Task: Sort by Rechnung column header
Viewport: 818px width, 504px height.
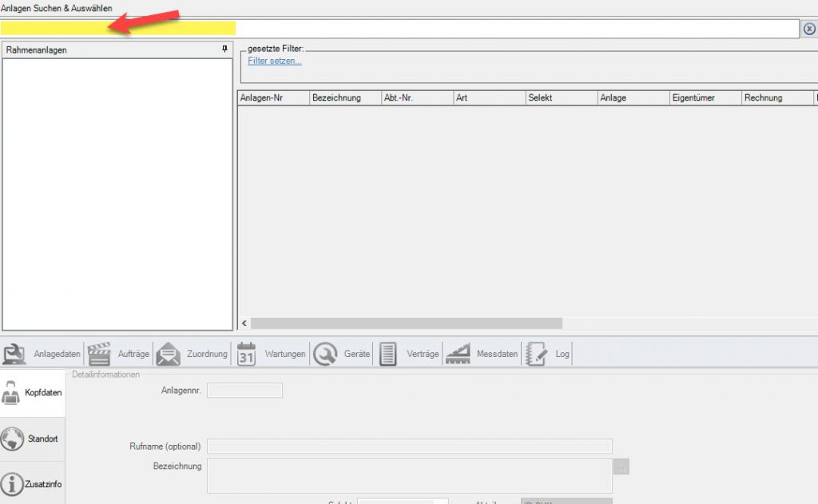Action: (777, 97)
